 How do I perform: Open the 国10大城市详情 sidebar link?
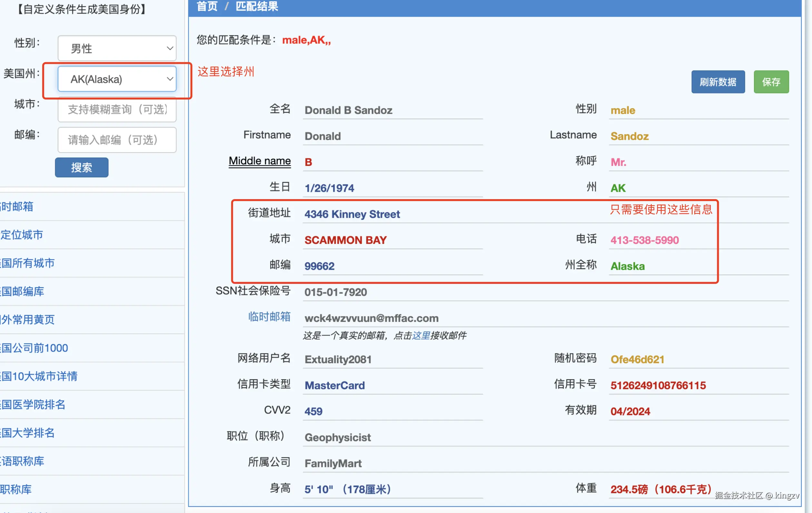coord(39,376)
